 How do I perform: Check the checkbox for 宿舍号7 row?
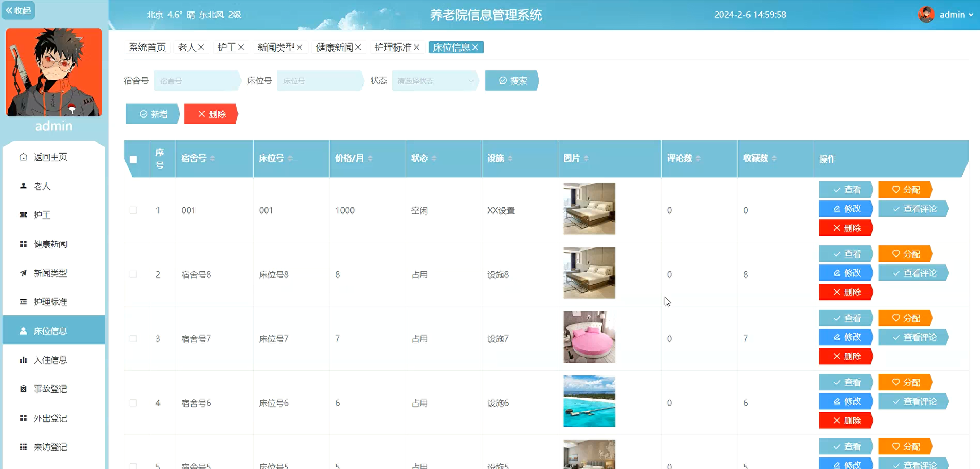tap(133, 339)
